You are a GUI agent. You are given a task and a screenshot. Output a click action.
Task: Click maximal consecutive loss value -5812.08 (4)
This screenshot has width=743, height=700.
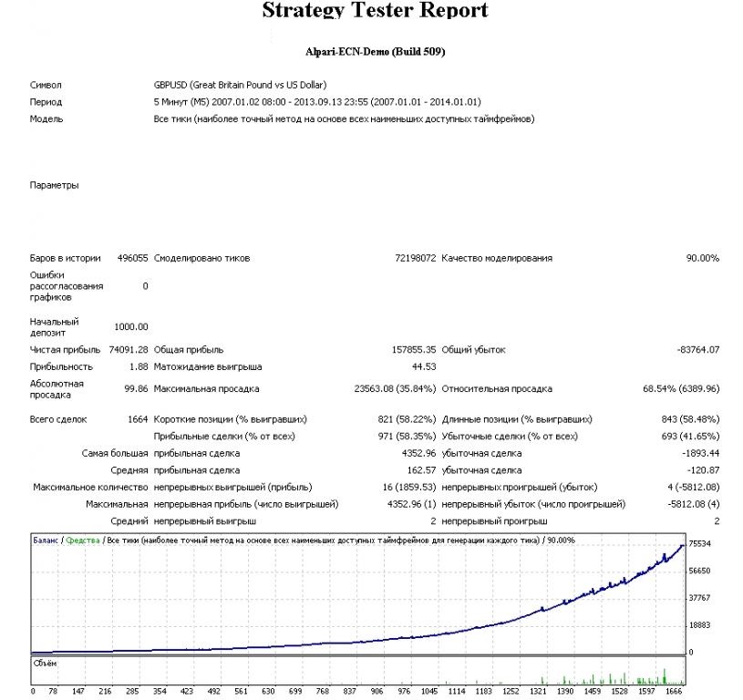point(693,504)
